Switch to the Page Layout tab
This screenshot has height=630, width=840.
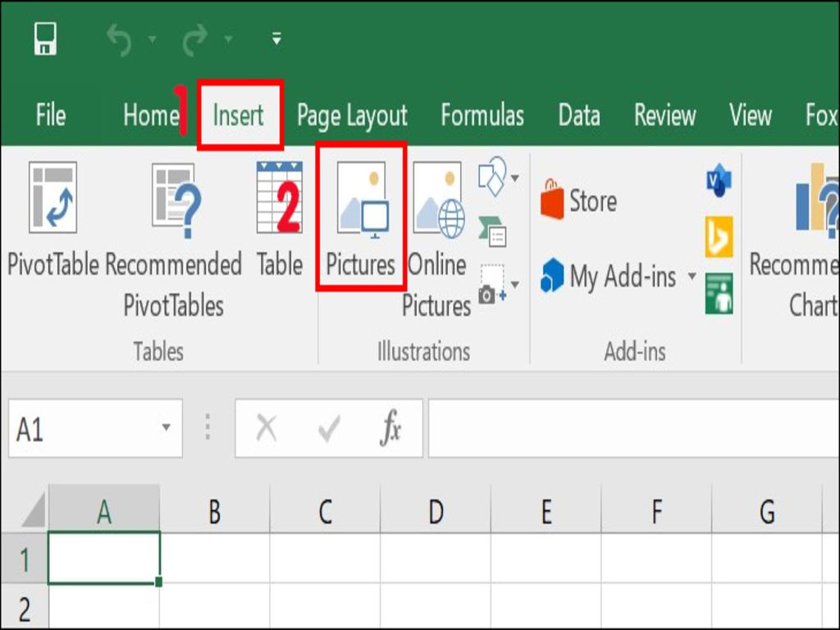pyautogui.click(x=351, y=116)
